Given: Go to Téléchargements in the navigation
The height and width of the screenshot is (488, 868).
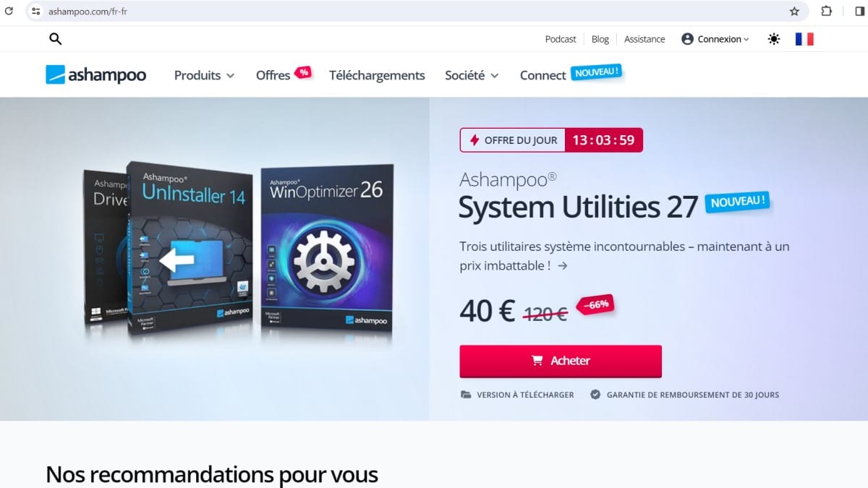Looking at the screenshot, I should (x=377, y=75).
